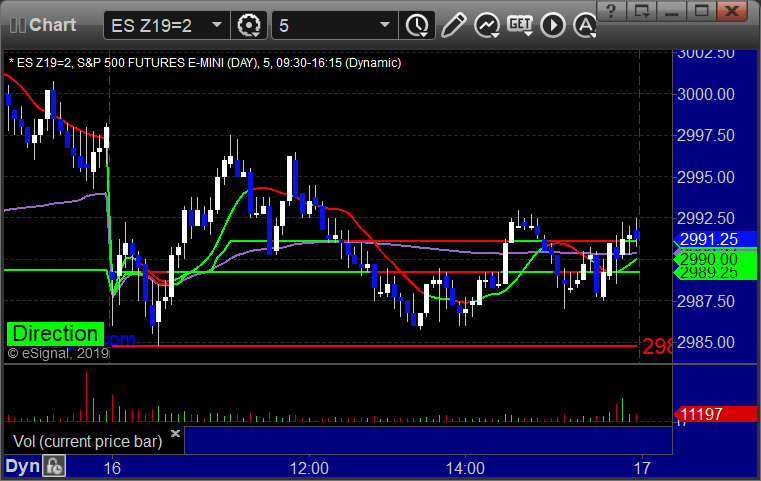Image resolution: width=761 pixels, height=481 pixels.
Task: Open the time template clock menu
Action: point(417,25)
